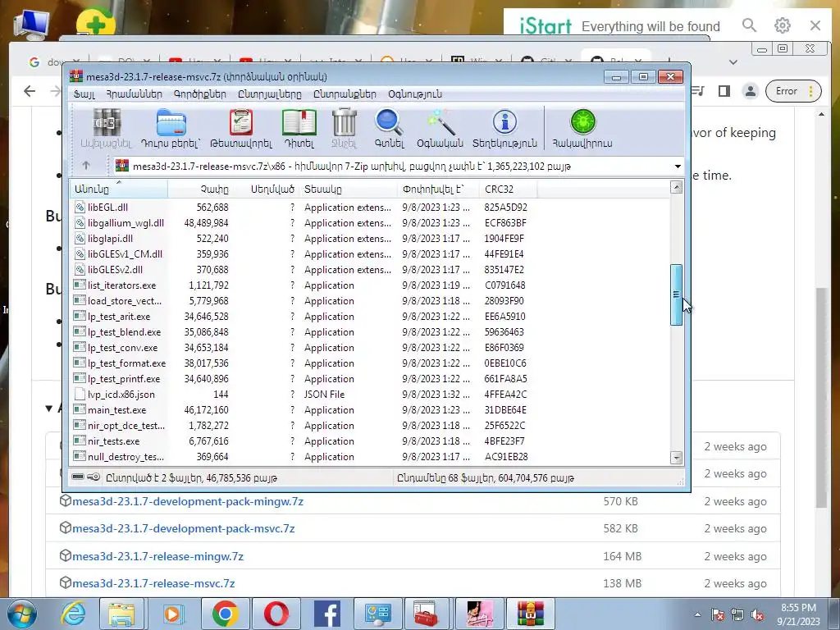The width and height of the screenshot is (840, 630).
Task: Show hidden tray icons arrow
Action: (697, 614)
